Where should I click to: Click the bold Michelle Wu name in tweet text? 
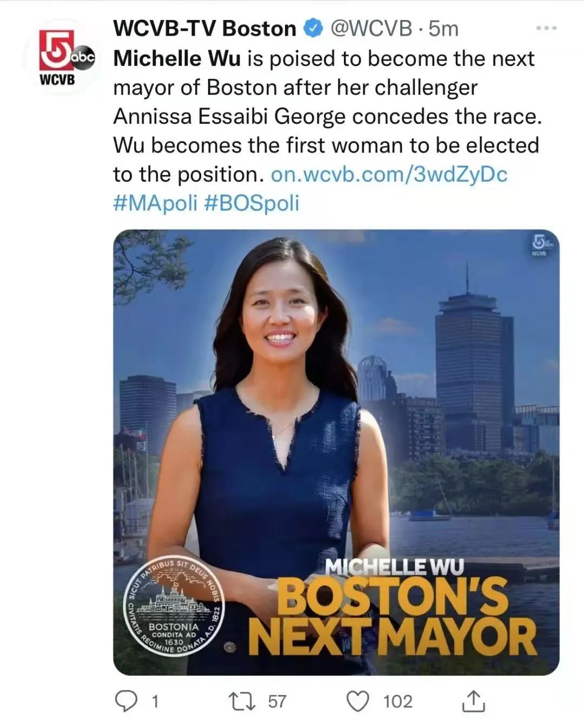tap(177, 58)
